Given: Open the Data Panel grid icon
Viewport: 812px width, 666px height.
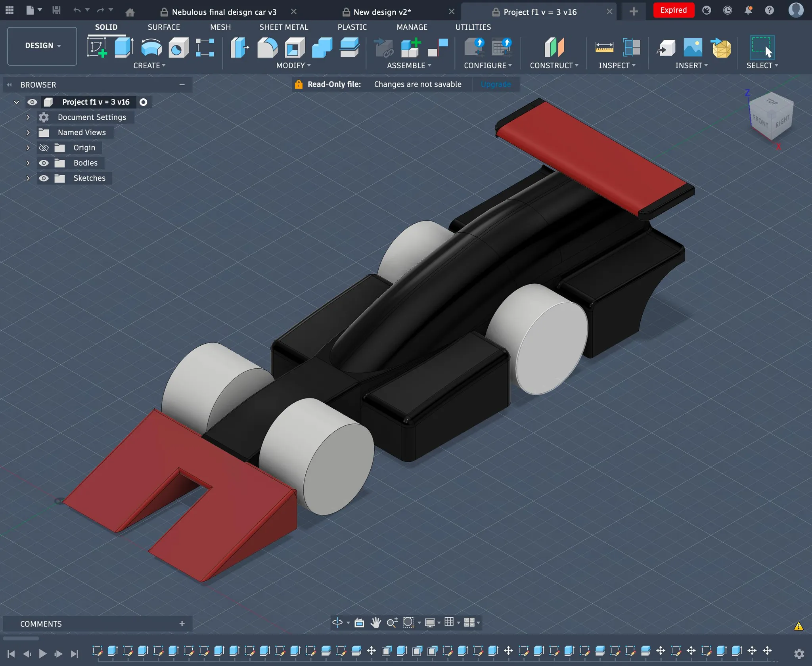Looking at the screenshot, I should point(10,10).
